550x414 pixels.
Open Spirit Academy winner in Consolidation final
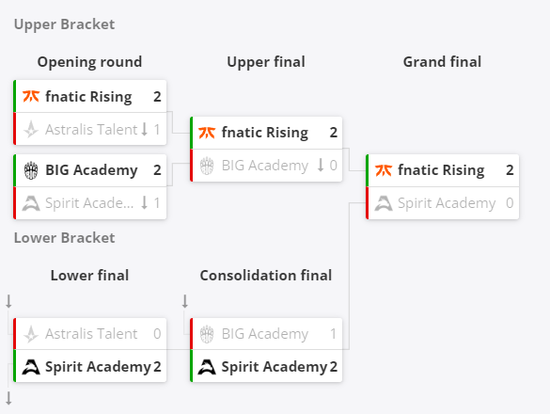274,367
